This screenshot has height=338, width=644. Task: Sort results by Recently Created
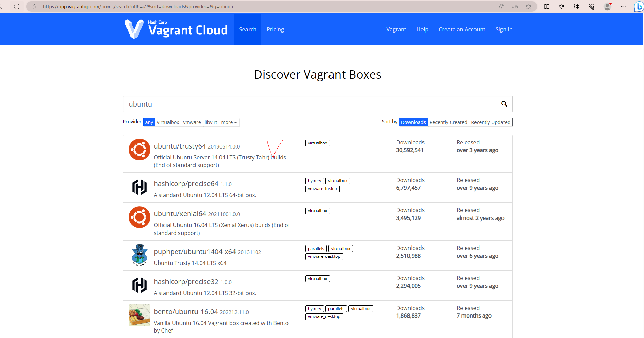448,122
